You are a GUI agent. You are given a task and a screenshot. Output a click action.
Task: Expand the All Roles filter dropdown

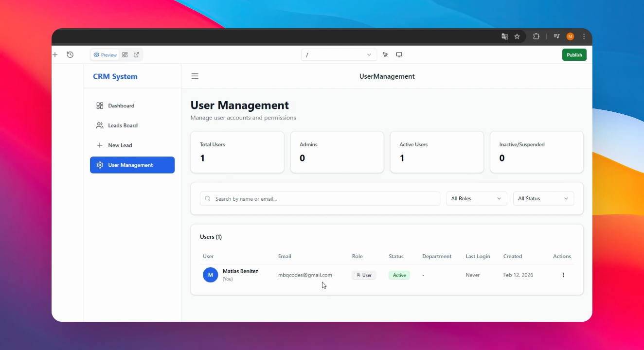[x=477, y=198]
